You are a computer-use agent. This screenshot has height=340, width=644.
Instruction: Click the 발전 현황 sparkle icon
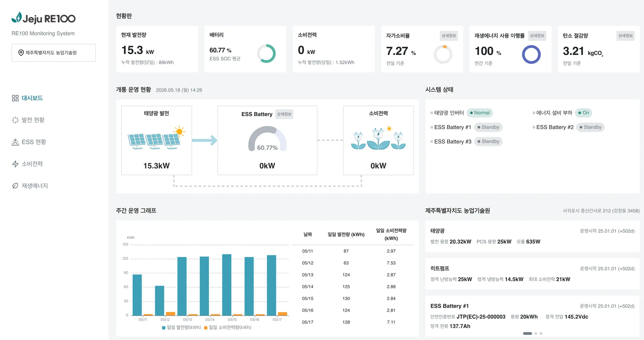(15, 120)
